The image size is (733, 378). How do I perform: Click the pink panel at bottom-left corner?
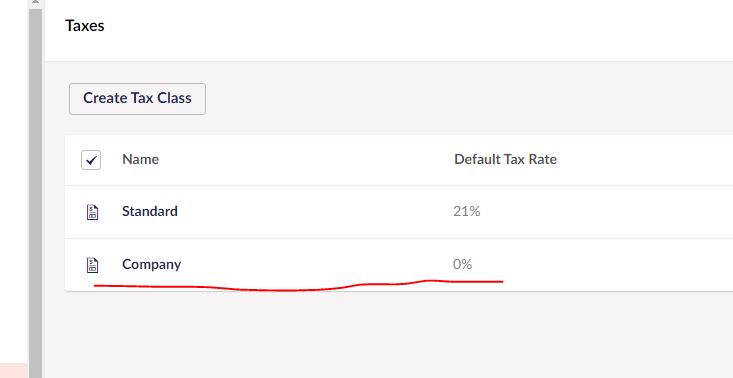pos(14,371)
